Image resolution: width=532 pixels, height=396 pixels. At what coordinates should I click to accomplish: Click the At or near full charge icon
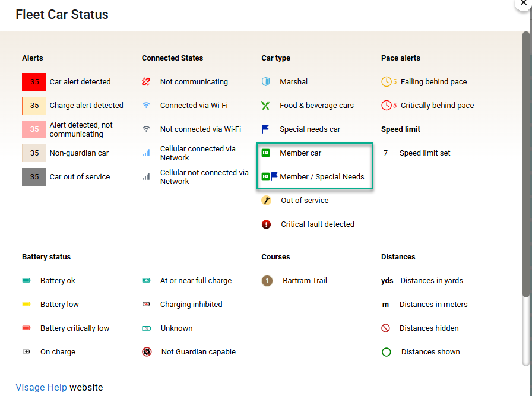pyautogui.click(x=146, y=281)
